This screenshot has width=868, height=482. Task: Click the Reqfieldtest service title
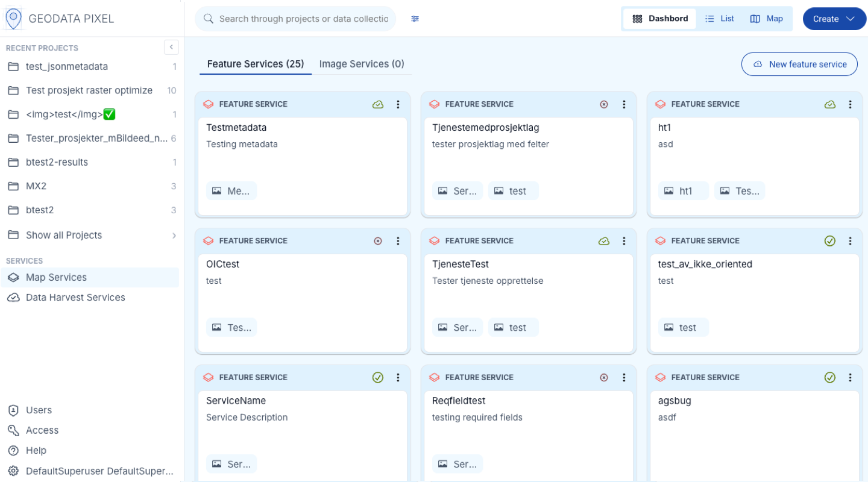point(459,401)
